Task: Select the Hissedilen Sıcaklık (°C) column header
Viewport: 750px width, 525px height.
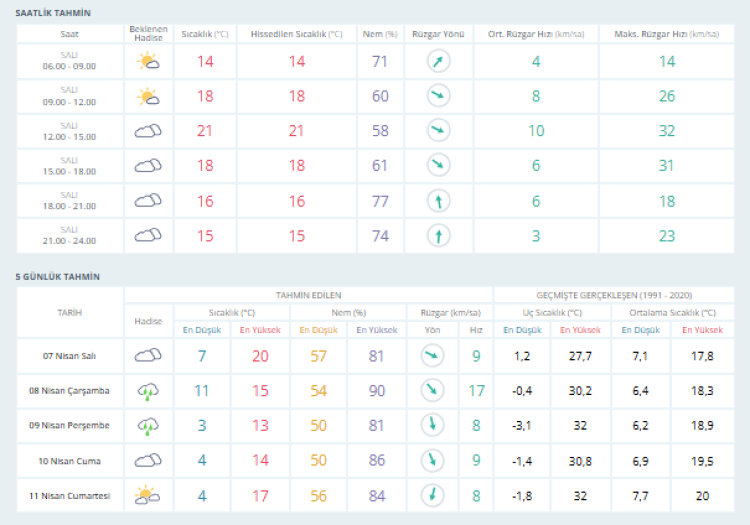Action: click(296, 34)
